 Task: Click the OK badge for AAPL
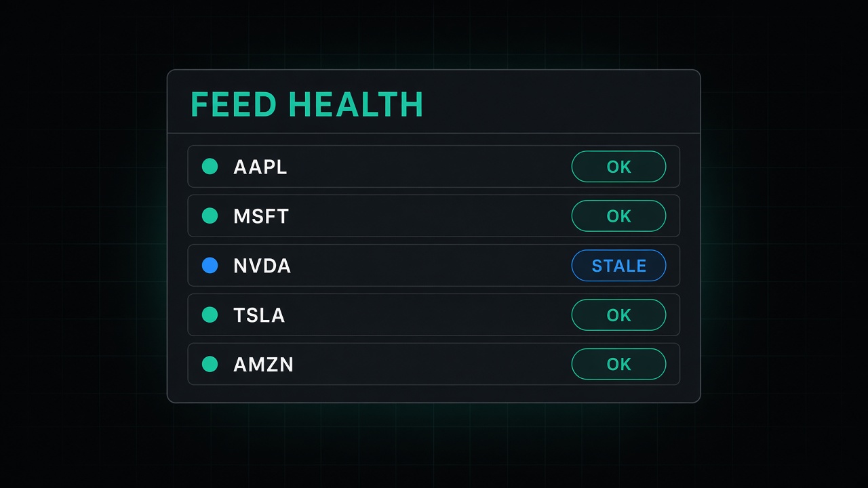click(x=618, y=166)
